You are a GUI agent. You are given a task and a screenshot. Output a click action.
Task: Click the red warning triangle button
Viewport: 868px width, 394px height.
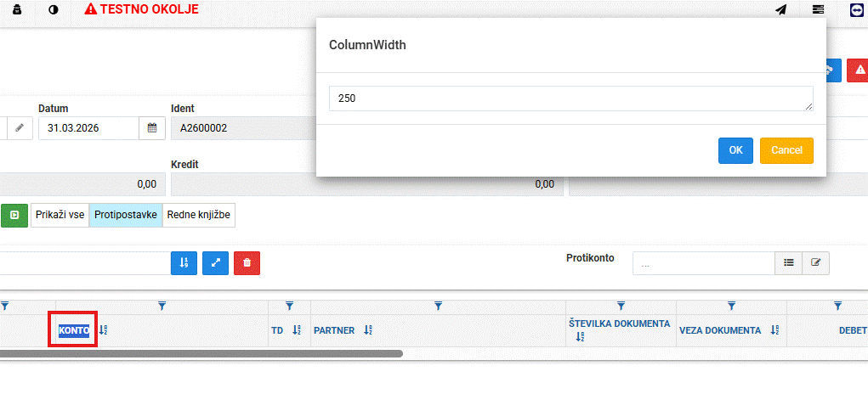pos(859,70)
